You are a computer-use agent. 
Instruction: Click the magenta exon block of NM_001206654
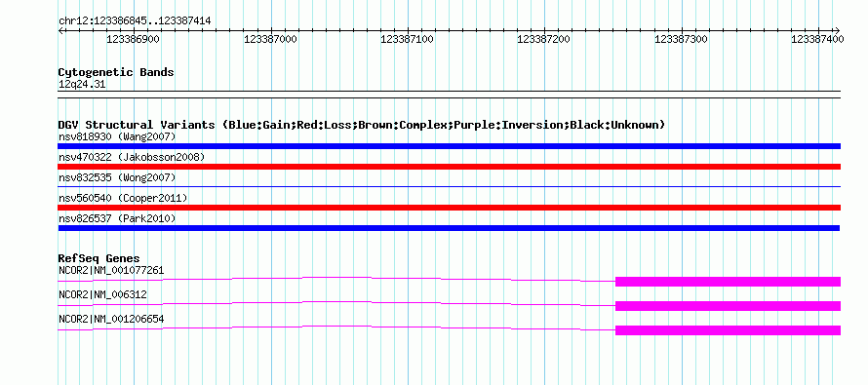[x=728, y=330]
